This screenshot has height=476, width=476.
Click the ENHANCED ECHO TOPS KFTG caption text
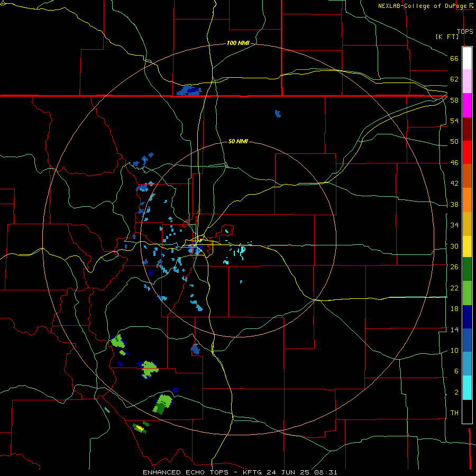(x=240, y=472)
